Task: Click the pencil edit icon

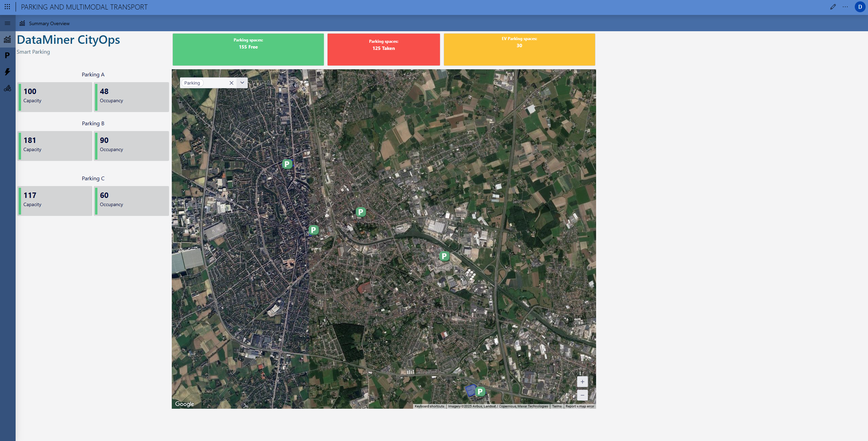Action: click(x=833, y=7)
